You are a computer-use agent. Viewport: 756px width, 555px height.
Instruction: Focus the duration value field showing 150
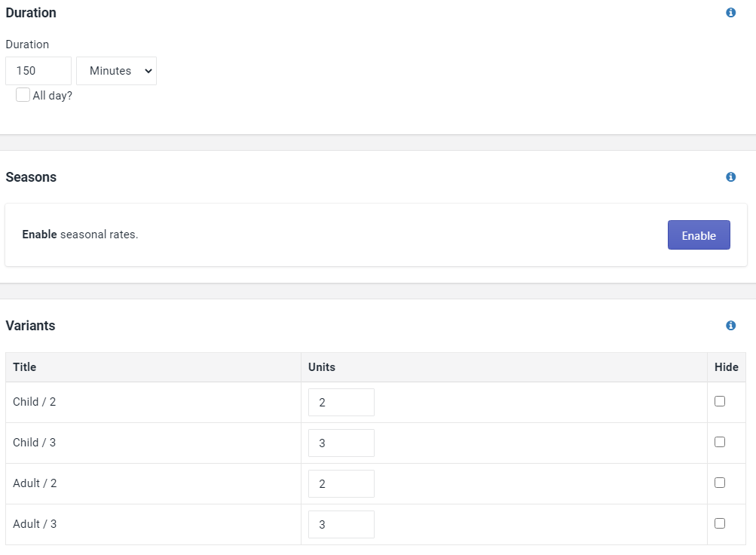tap(38, 71)
